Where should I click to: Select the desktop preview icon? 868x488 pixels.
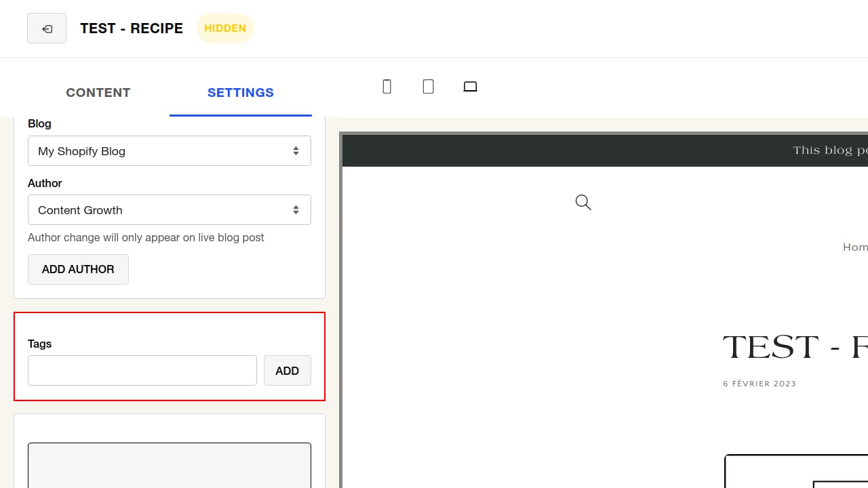(x=470, y=87)
